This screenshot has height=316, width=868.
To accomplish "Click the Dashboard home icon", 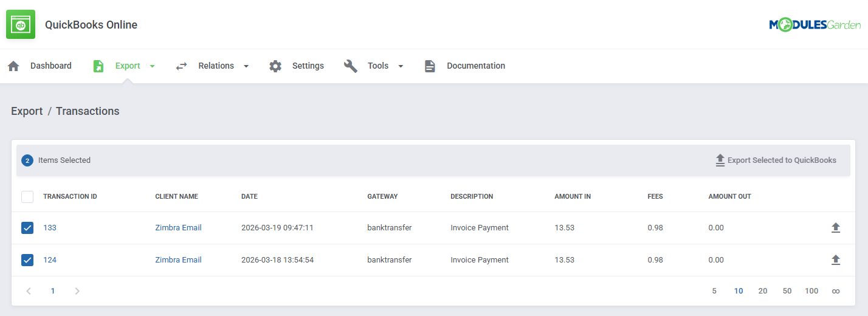I will pyautogui.click(x=13, y=66).
